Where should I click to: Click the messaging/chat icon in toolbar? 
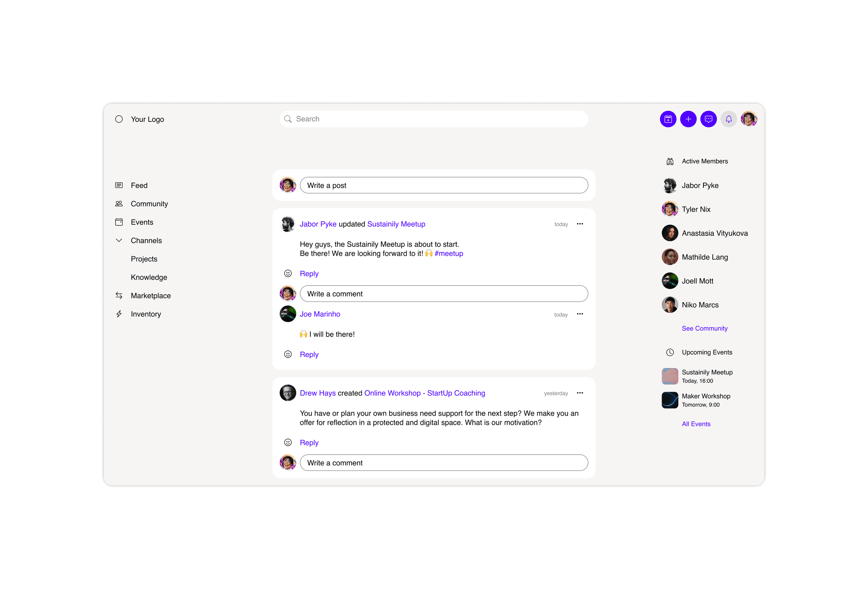click(708, 119)
